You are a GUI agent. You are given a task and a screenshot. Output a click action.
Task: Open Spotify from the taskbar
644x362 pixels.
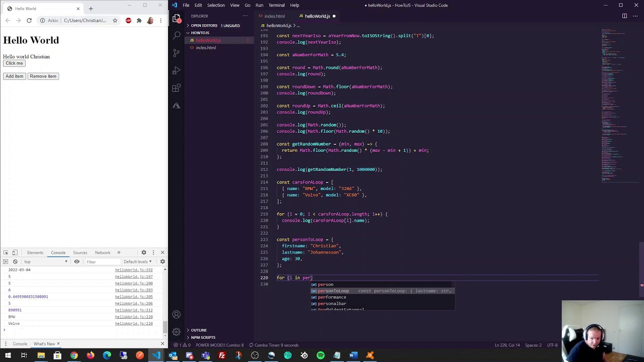[320, 355]
